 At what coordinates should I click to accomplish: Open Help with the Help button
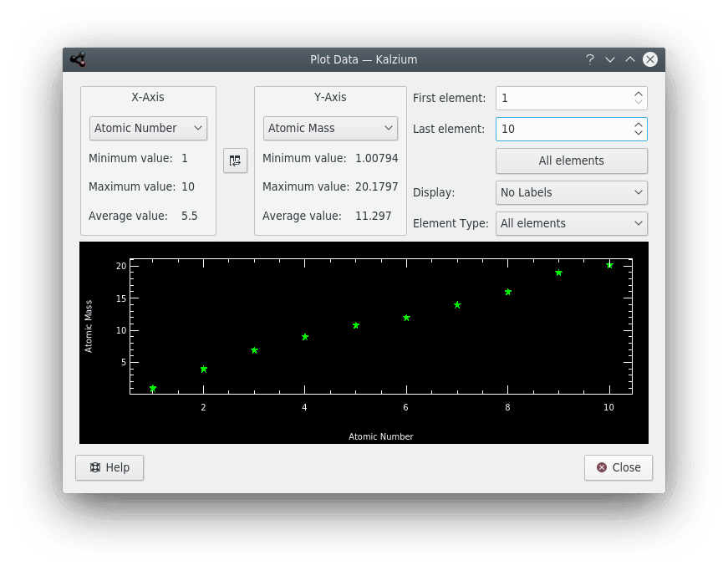(x=109, y=467)
